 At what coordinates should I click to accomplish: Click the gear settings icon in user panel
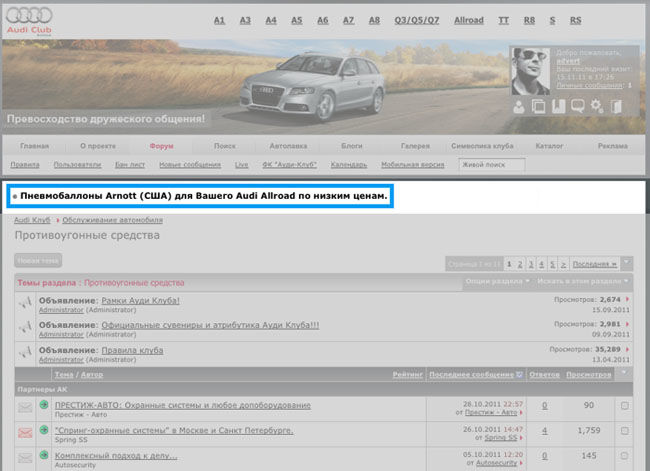point(596,107)
